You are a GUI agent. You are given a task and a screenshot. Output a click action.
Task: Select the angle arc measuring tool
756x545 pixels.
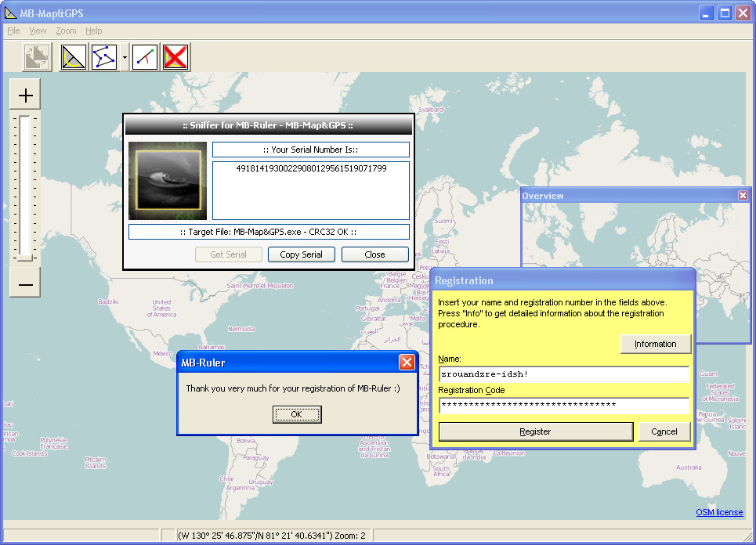click(145, 57)
